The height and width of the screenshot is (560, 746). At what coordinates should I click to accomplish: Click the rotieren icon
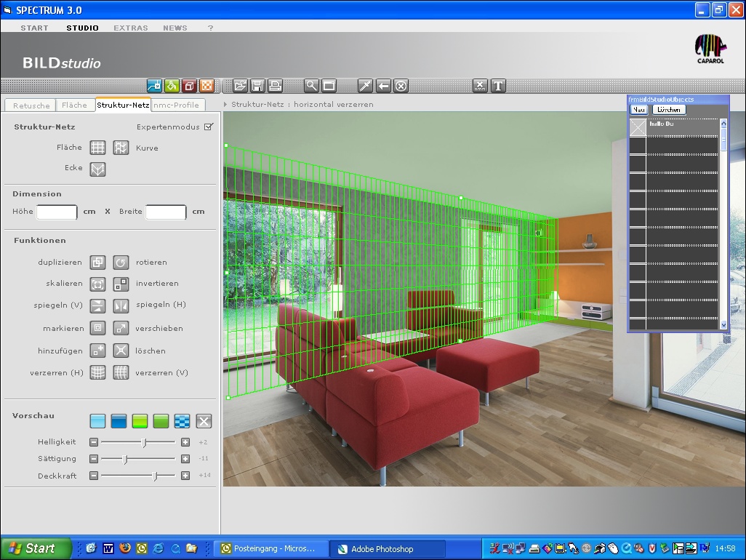click(x=120, y=262)
